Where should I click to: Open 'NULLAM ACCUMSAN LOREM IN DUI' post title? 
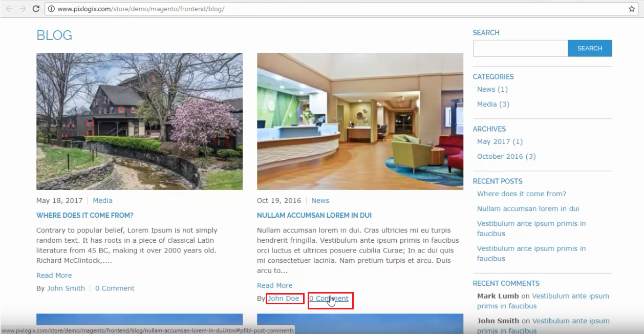[314, 215]
